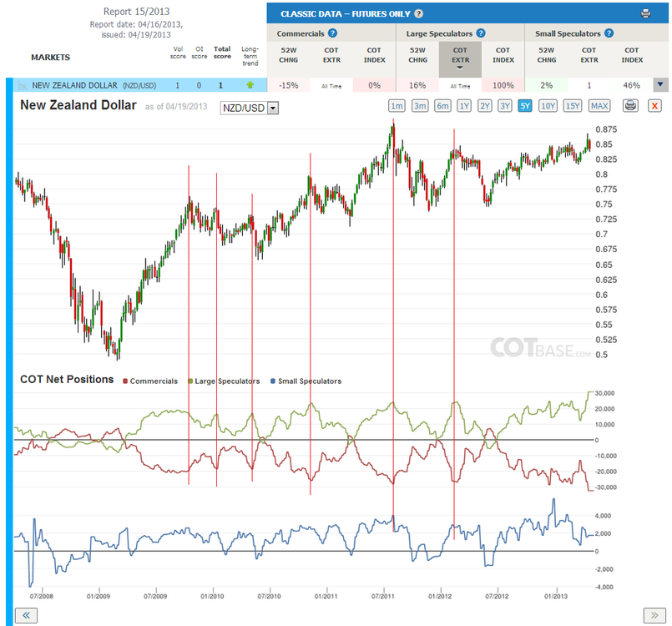
Task: Click the MARKETS column header
Action: coord(50,57)
